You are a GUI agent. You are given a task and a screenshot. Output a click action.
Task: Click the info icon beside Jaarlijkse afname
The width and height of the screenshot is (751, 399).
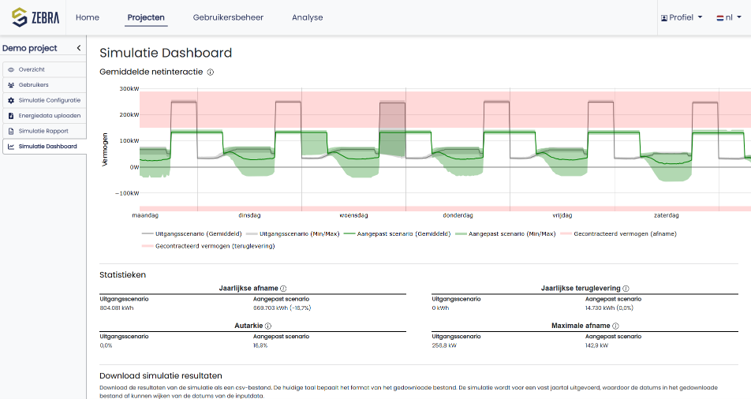[283, 288]
